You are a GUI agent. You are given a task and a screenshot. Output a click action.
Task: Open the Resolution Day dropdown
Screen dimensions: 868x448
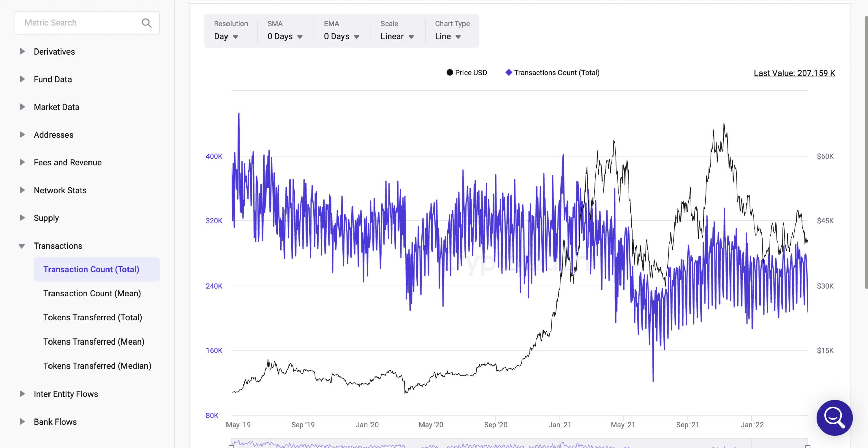[x=226, y=36]
